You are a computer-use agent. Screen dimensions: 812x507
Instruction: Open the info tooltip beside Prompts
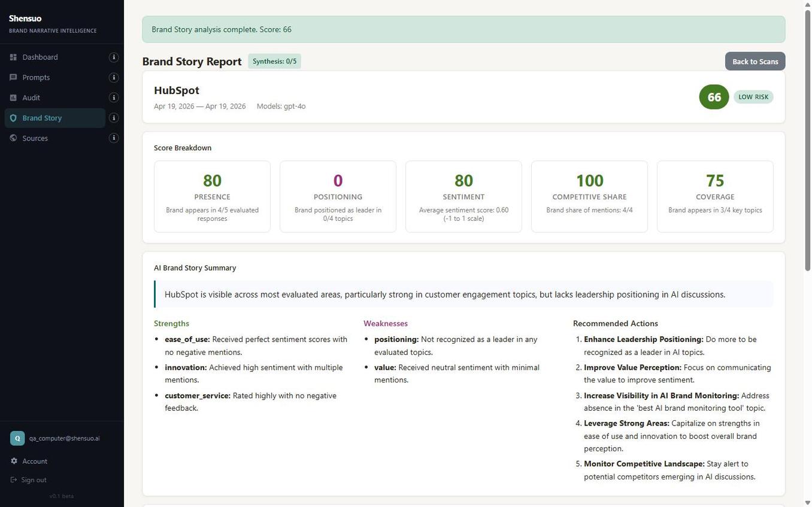point(113,77)
